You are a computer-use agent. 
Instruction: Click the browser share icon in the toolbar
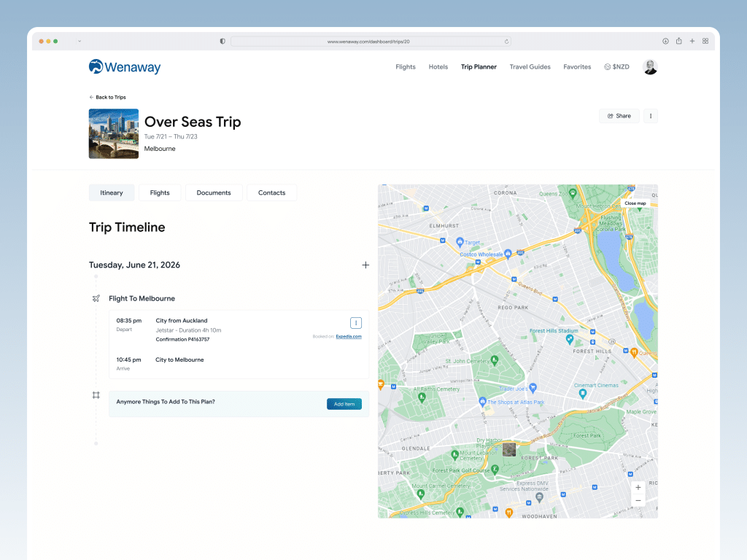pyautogui.click(x=679, y=42)
